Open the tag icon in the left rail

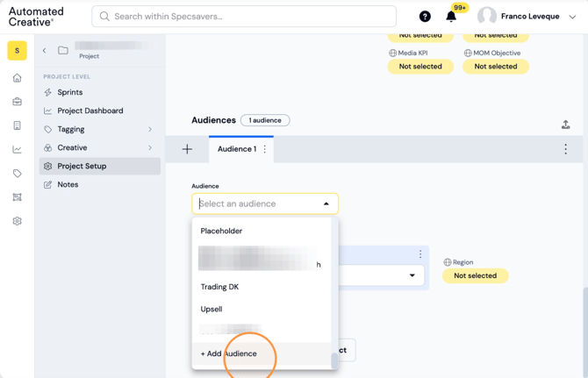coord(17,173)
